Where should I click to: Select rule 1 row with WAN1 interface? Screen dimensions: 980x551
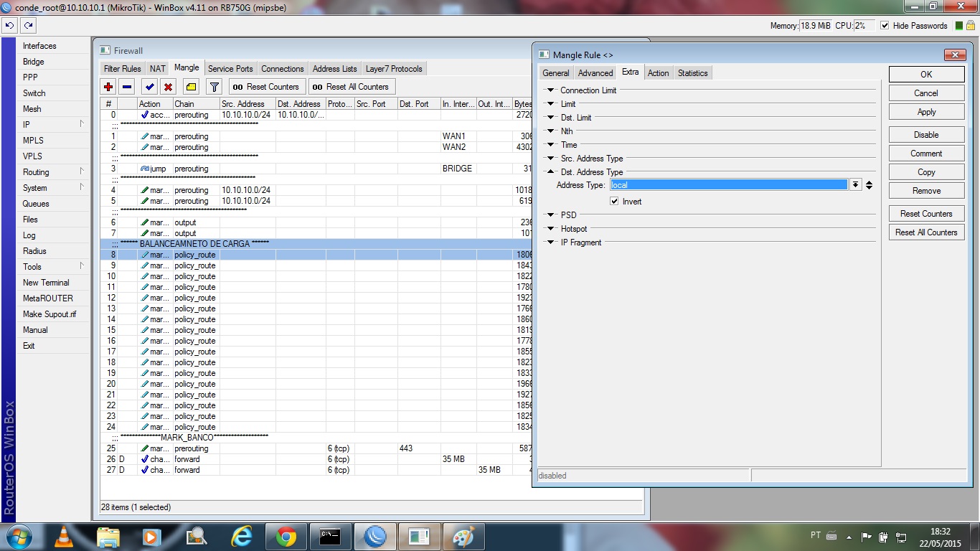coord(316,136)
